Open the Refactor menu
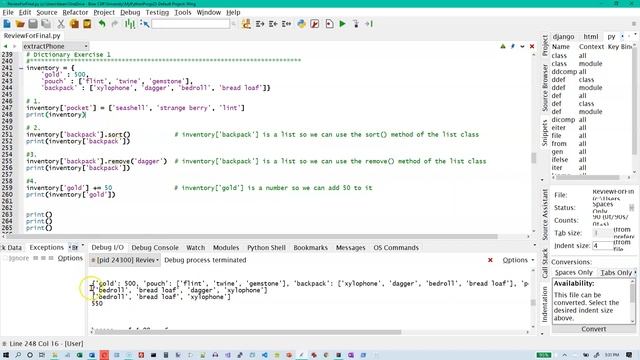 coord(75,12)
